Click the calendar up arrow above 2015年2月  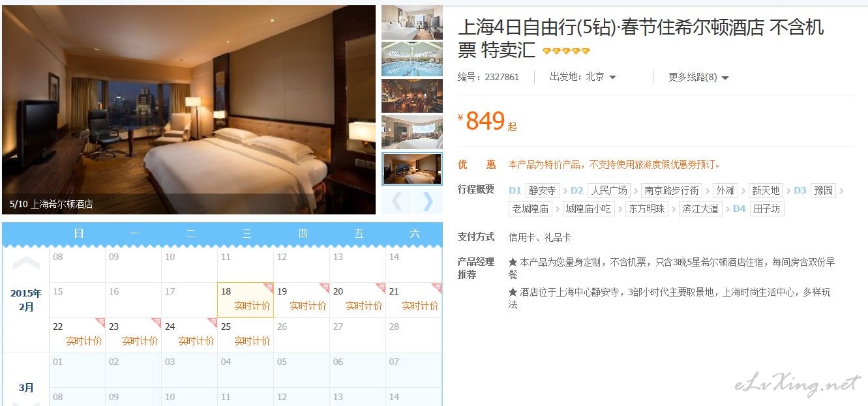[x=26, y=264]
